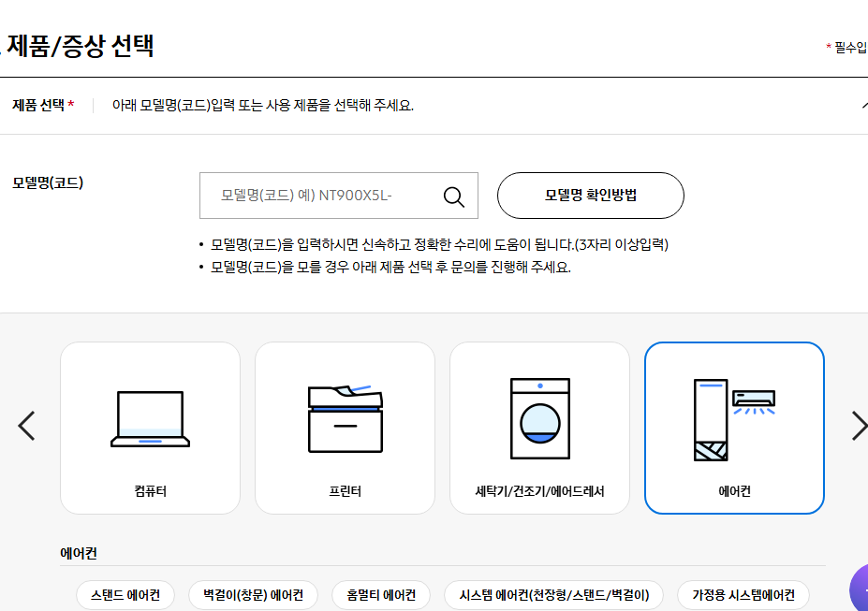Toggle the 벽걸이(창문) 에어컨 filter chip
Image resolution: width=868 pixels, height=611 pixels.
coord(252,594)
